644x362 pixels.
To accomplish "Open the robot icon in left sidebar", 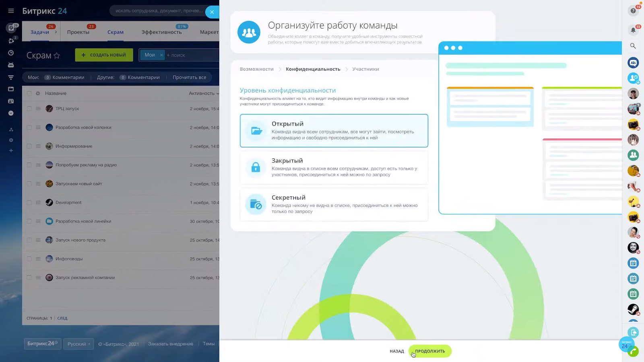I will [x=11, y=65].
